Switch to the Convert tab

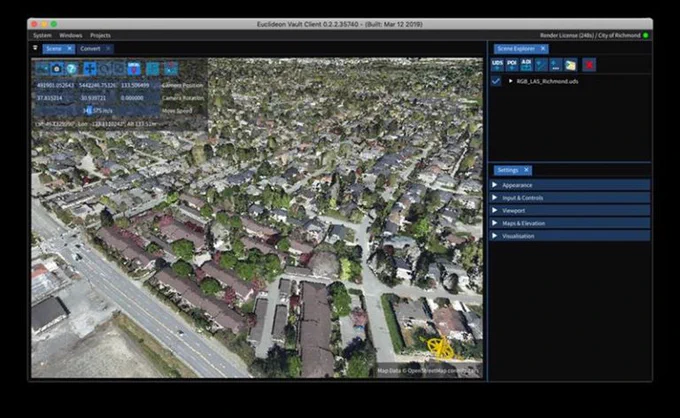coord(90,49)
